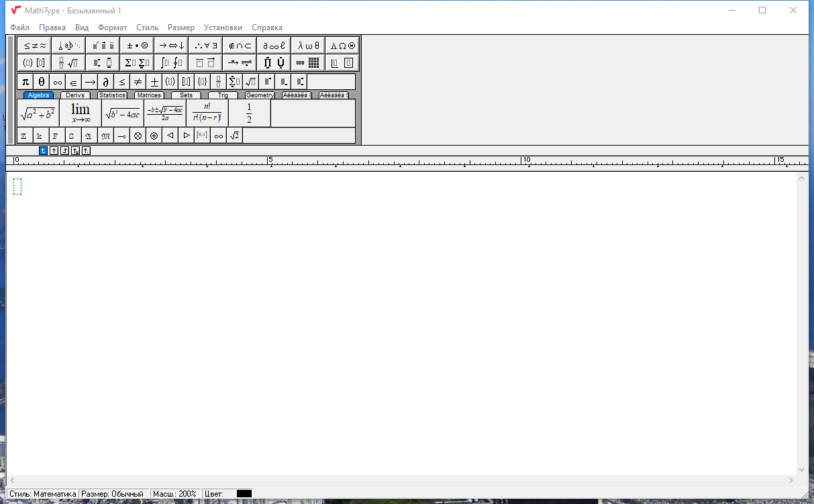
Task: Insert left-pointing triangle symbol
Action: 170,136
